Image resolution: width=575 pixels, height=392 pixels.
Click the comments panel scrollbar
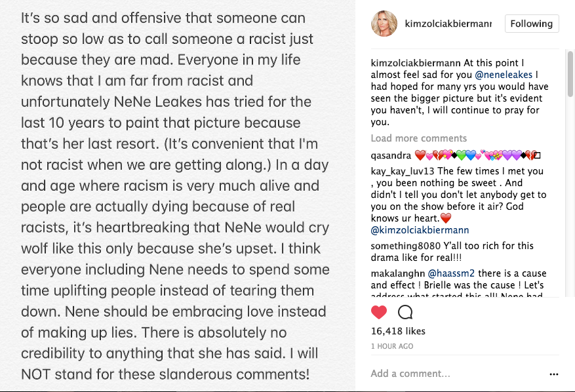coord(570,75)
